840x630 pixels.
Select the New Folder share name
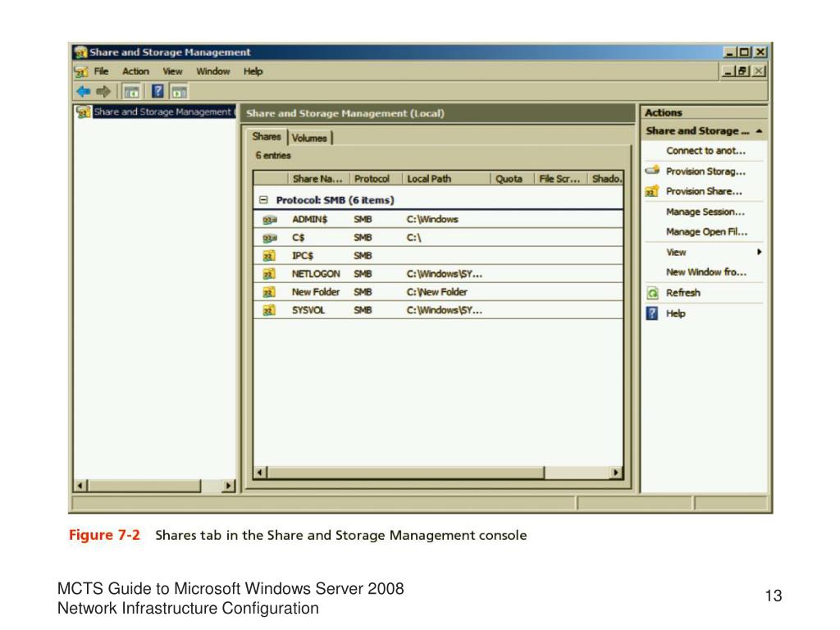point(316,293)
